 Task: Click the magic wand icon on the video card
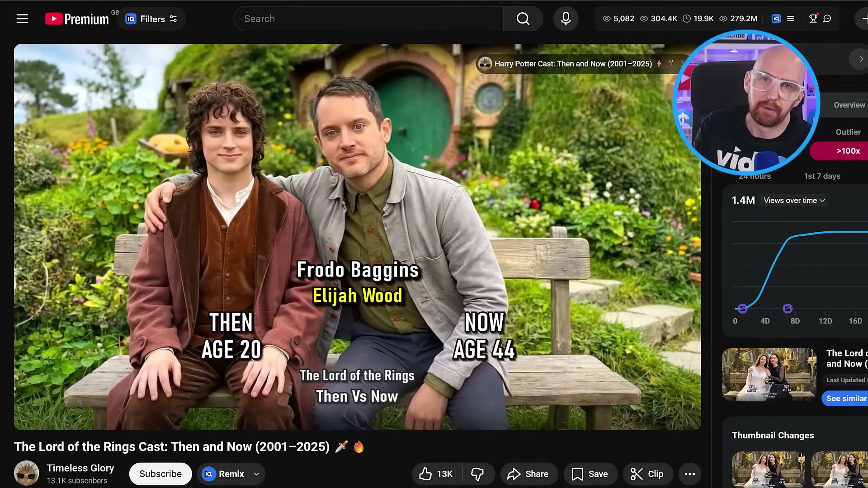670,64
